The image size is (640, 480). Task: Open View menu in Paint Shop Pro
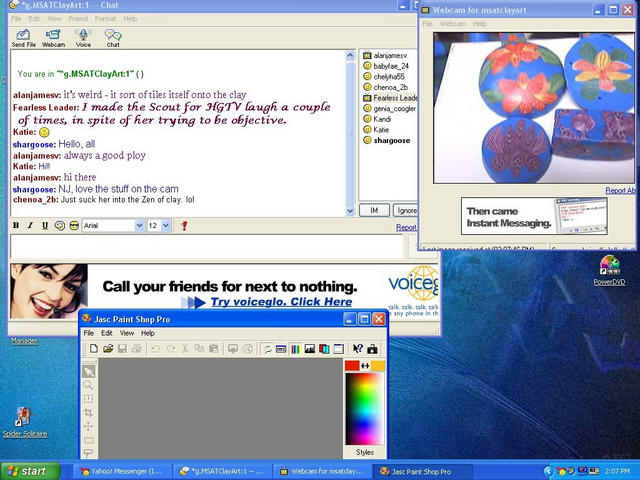(x=127, y=333)
